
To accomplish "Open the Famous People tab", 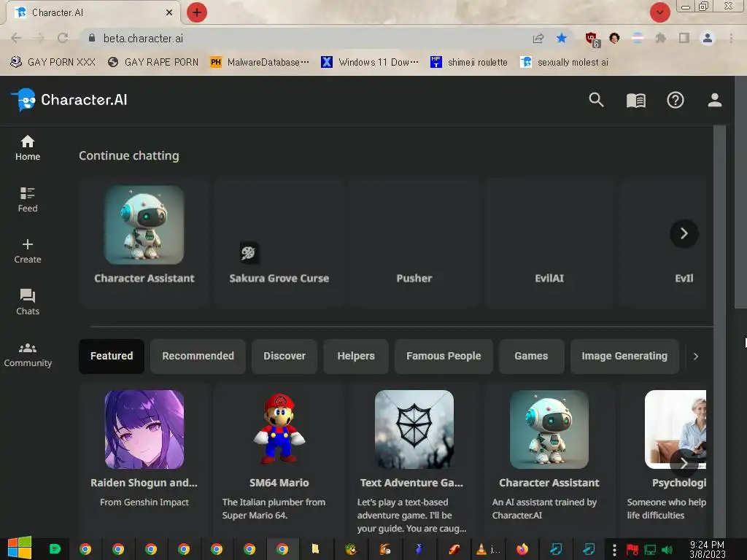I will pyautogui.click(x=444, y=356).
